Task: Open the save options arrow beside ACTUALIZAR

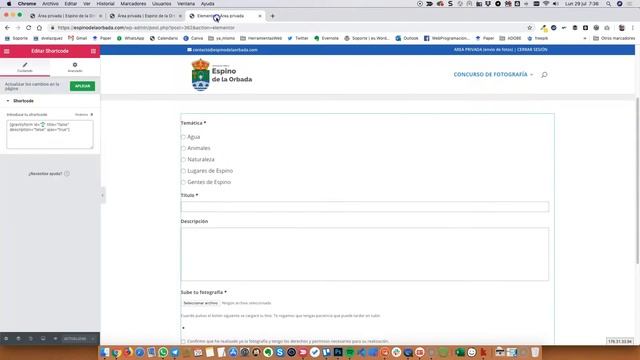Action: click(x=93, y=339)
